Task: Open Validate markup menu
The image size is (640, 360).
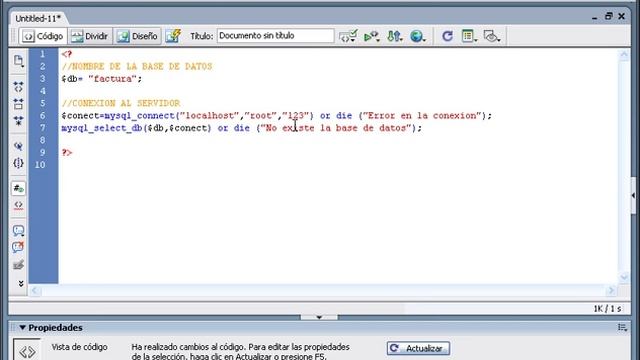Action: pyautogui.click(x=371, y=36)
